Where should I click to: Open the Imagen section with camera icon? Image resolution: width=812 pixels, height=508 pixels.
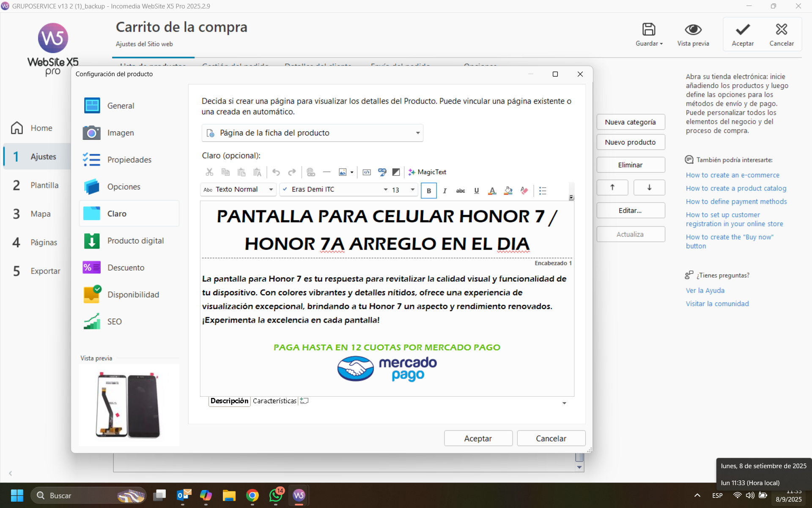click(129, 133)
